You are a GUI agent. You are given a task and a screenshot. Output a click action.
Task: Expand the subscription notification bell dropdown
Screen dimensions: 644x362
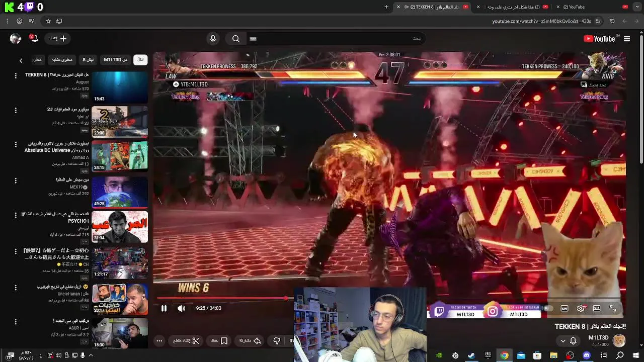(568, 341)
